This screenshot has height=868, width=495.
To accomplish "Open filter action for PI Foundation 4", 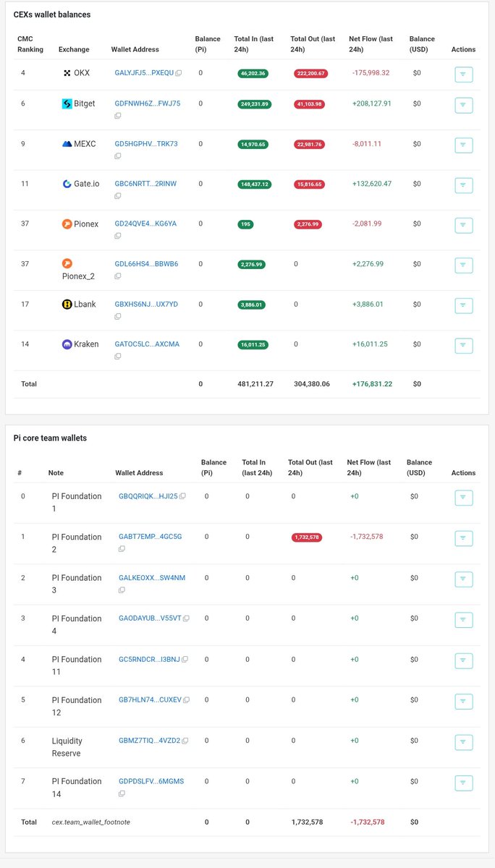I will [x=463, y=620].
